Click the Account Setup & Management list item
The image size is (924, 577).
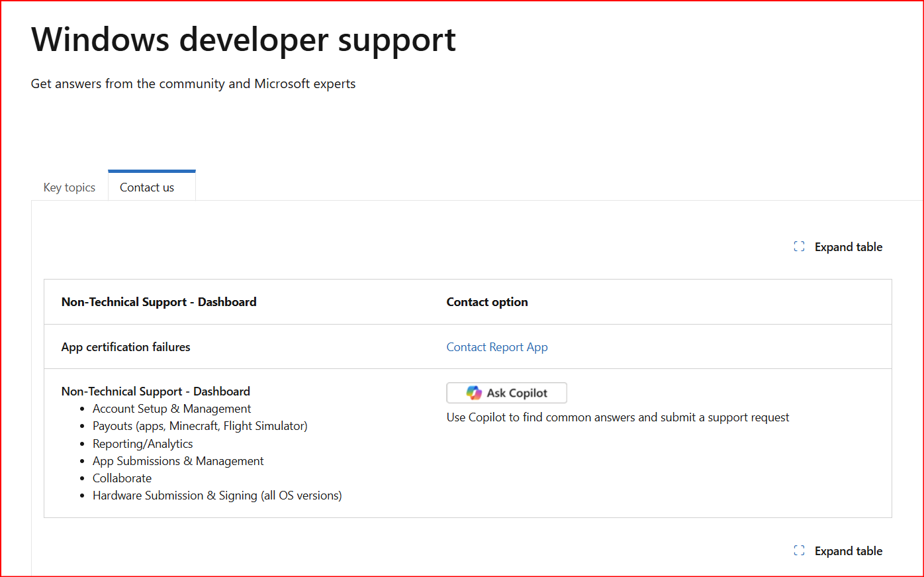point(172,409)
